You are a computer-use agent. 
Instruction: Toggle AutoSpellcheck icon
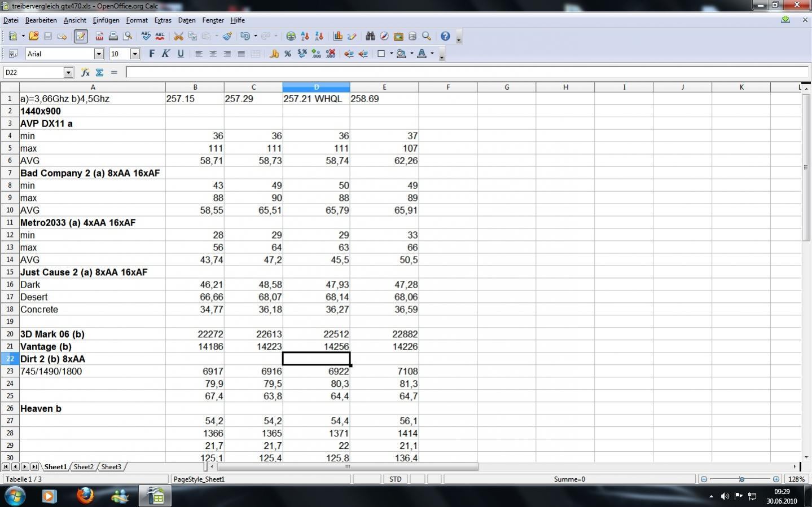160,36
